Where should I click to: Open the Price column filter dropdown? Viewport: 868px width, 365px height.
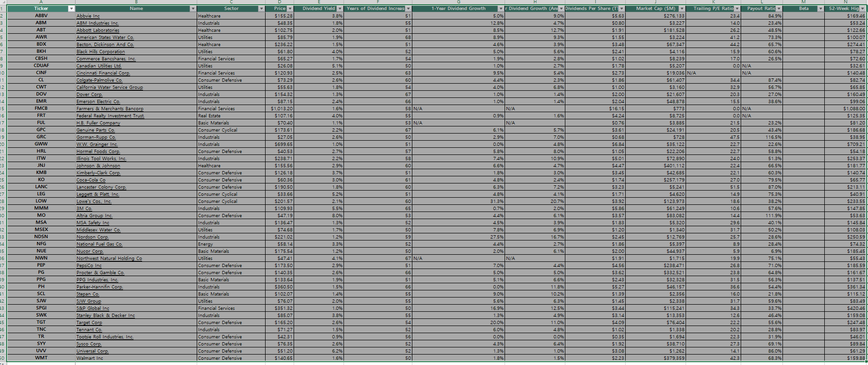[x=290, y=9]
